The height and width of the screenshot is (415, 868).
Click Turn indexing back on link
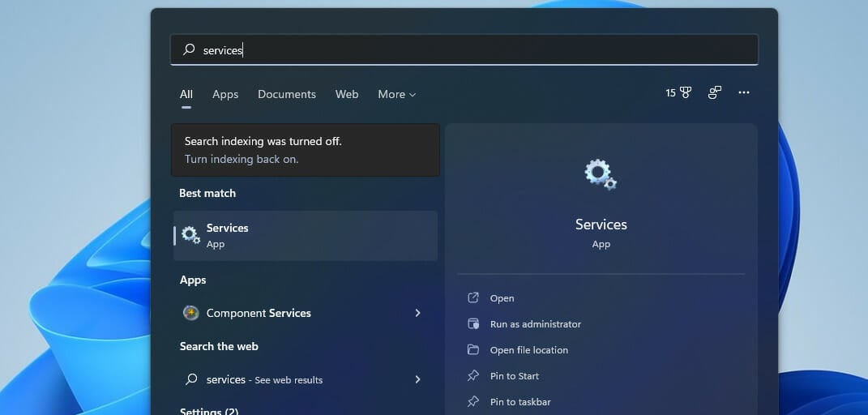pyautogui.click(x=242, y=159)
